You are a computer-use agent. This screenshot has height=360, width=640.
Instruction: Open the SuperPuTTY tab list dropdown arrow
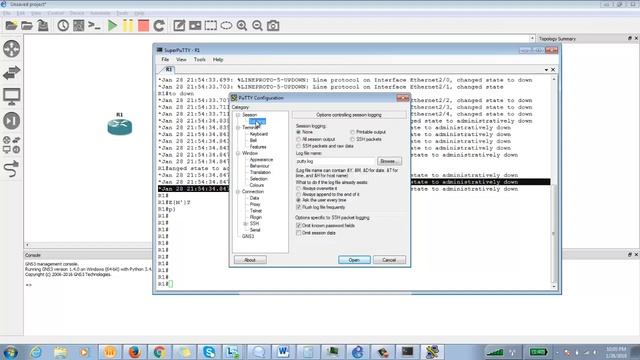(x=546, y=70)
